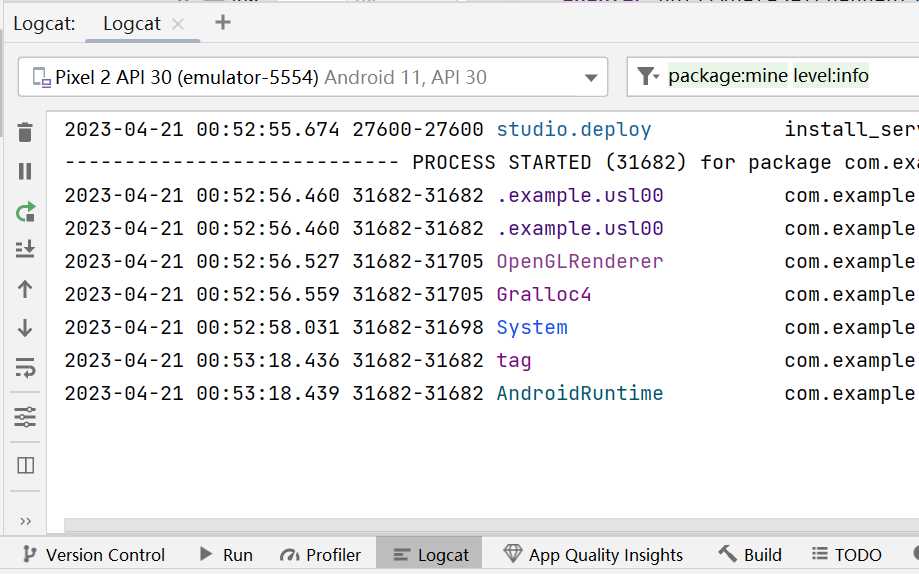Click the horizontal scrollbar under the log output
The height and width of the screenshot is (574, 919).
(490, 526)
